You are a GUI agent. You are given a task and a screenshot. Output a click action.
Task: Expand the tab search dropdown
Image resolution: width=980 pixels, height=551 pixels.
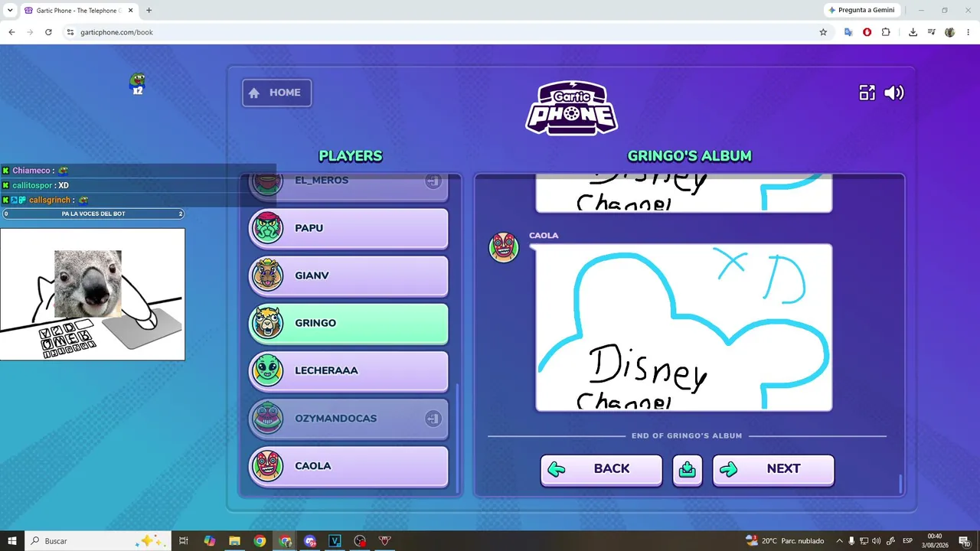10,11
